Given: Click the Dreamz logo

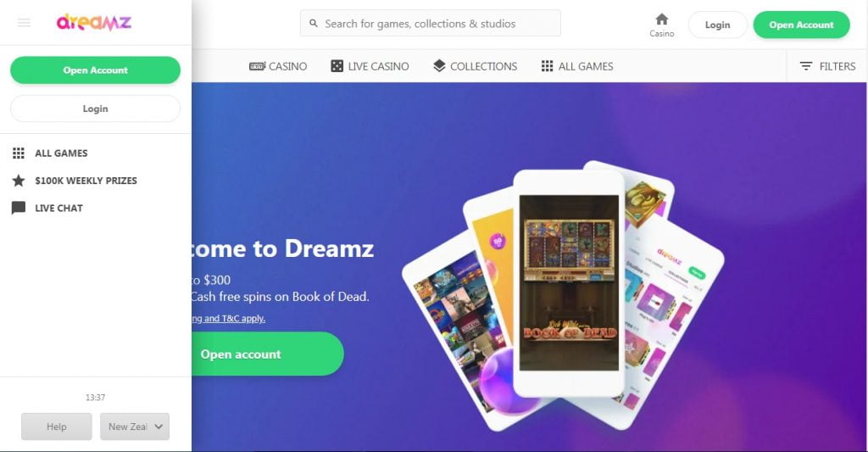Looking at the screenshot, I should tap(93, 22).
